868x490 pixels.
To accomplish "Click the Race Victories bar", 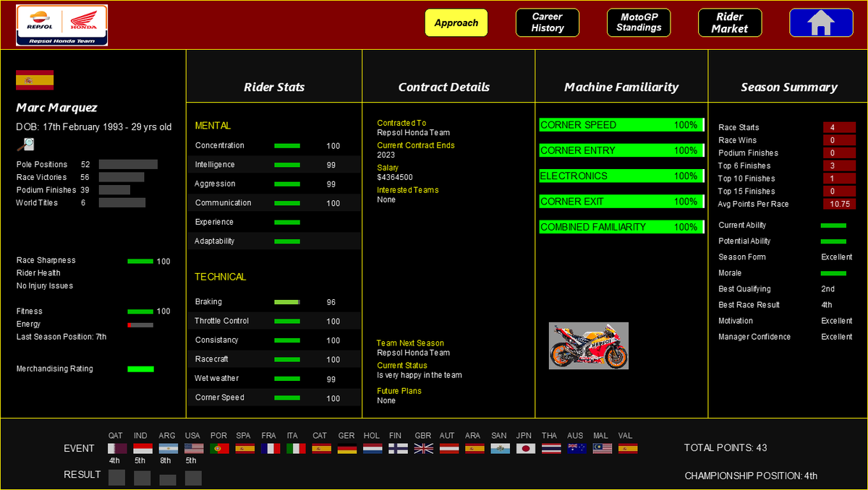I will coord(122,177).
